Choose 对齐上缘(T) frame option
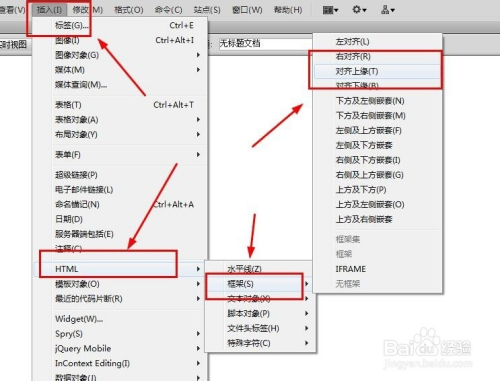 coord(377,71)
